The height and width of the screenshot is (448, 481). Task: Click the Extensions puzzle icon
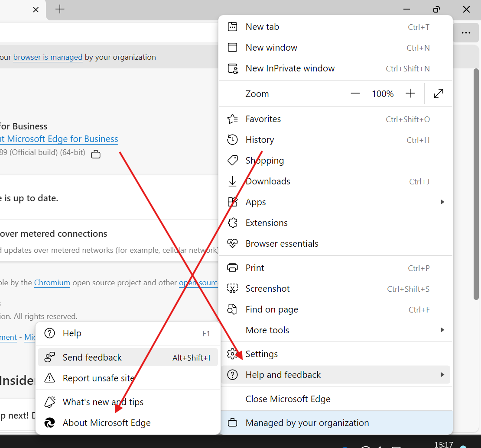(x=232, y=223)
